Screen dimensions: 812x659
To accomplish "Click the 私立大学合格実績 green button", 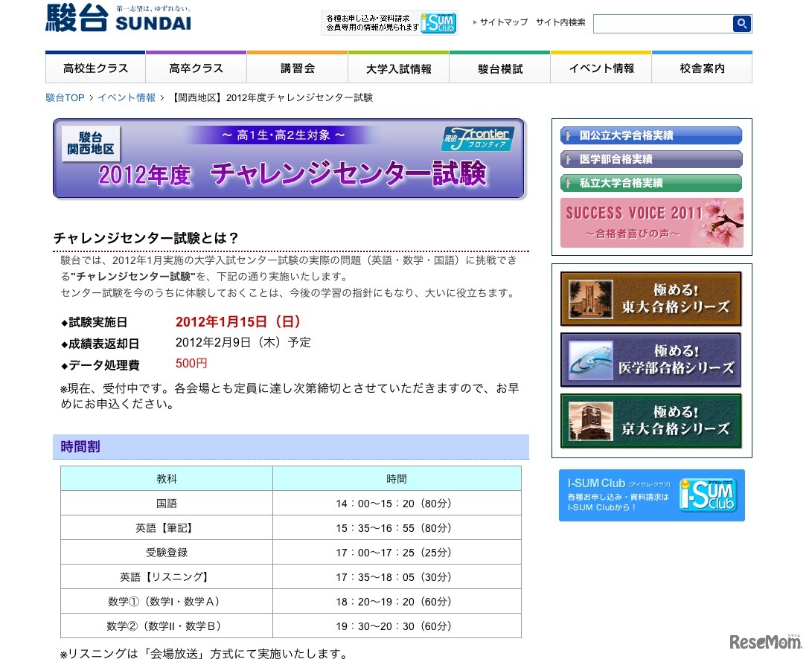I will (x=651, y=183).
